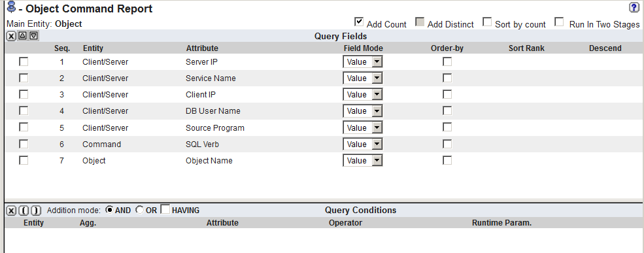This screenshot has height=253, width=644.
Task: Tick the HAVING checkbox
Action: tap(165, 209)
